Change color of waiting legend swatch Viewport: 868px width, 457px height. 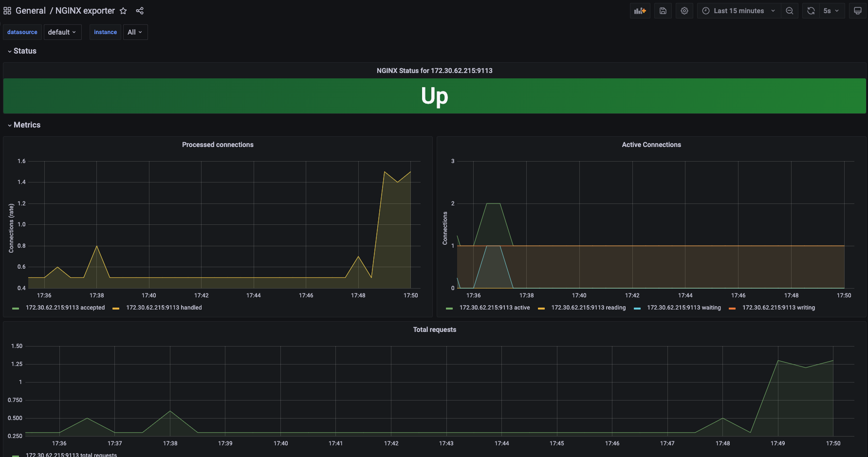(637, 308)
